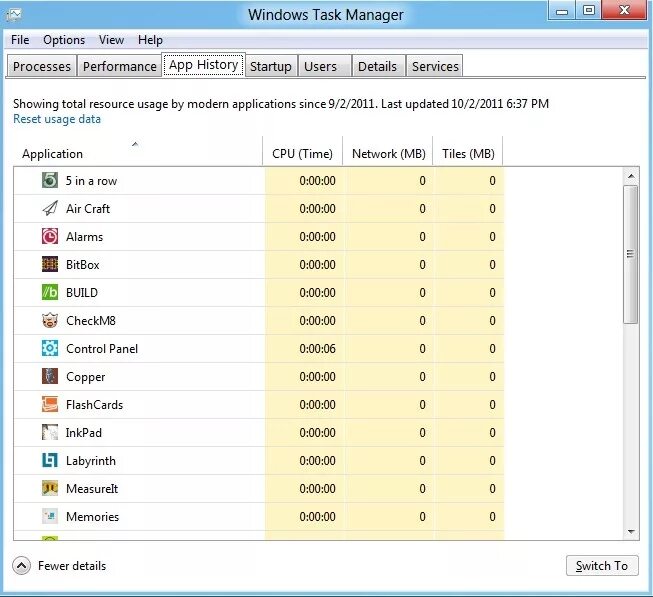
Task: Select the Air Craft row name
Action: coord(88,209)
